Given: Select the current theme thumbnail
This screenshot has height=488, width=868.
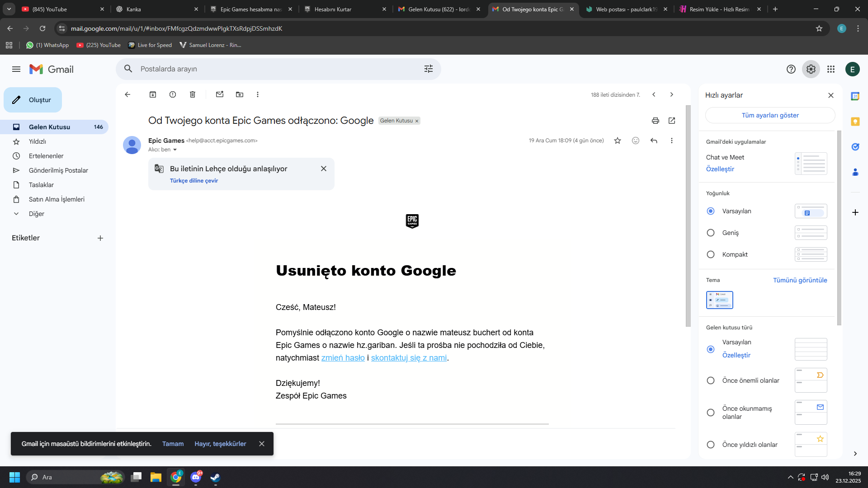Looking at the screenshot, I should pyautogui.click(x=720, y=300).
